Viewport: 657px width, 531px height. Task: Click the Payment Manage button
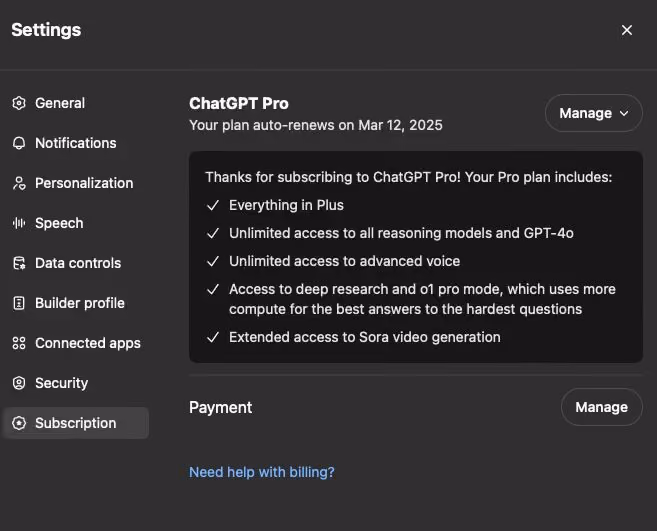(601, 407)
